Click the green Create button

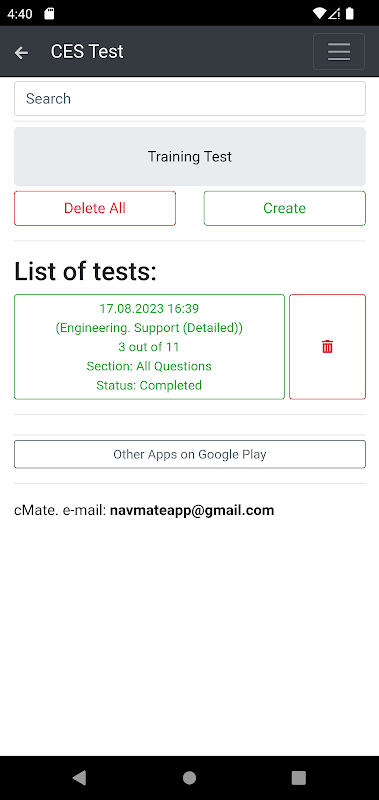click(x=285, y=208)
